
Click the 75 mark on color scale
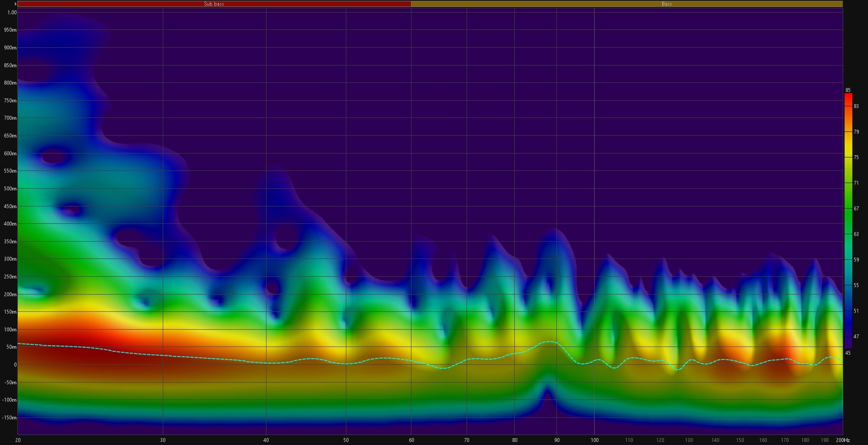coord(856,157)
